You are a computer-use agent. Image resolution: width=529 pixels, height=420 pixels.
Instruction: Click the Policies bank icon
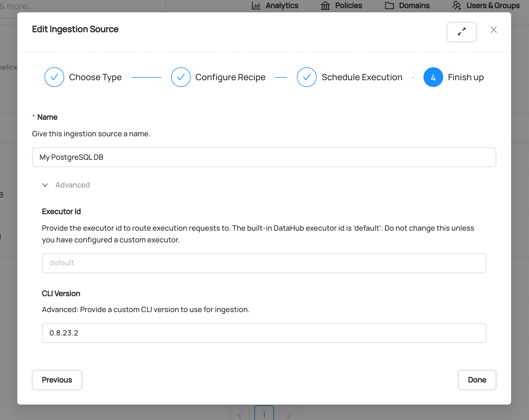pyautogui.click(x=325, y=6)
